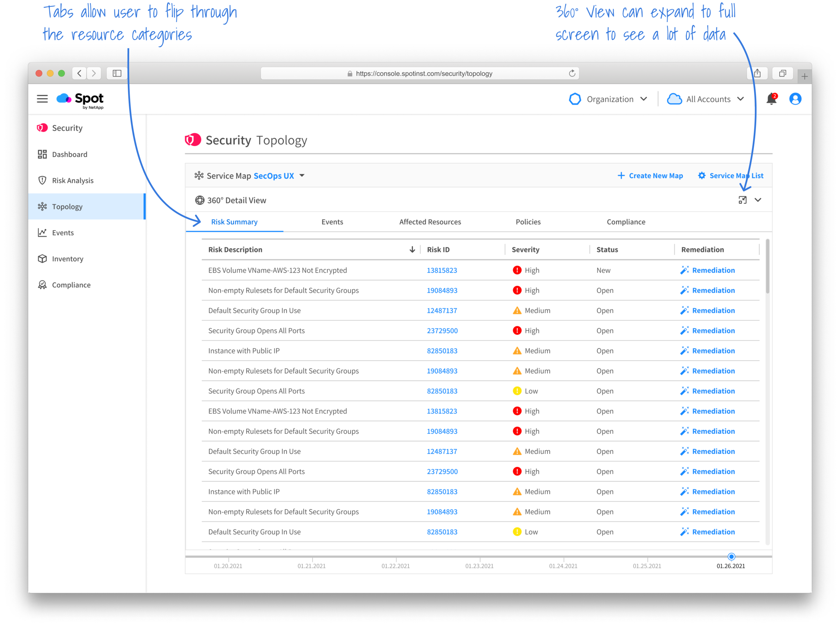
Task: Open Risk Analysis in the sidebar
Action: [73, 181]
